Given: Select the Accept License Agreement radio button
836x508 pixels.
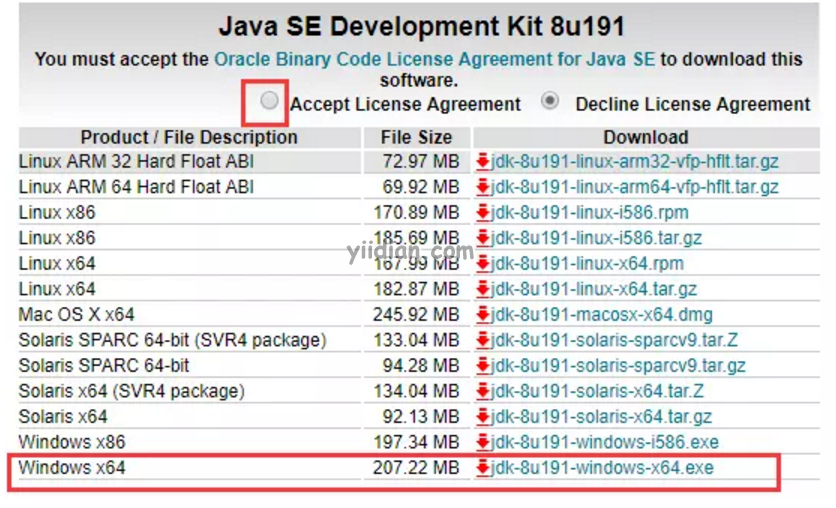Looking at the screenshot, I should 269,100.
